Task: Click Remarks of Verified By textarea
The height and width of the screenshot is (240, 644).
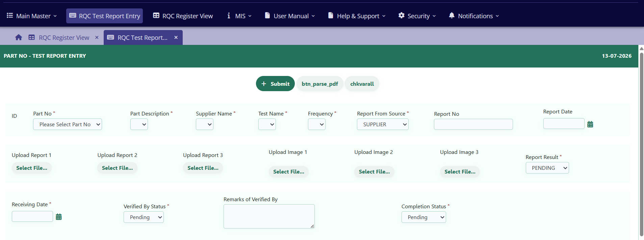Action: [x=269, y=216]
